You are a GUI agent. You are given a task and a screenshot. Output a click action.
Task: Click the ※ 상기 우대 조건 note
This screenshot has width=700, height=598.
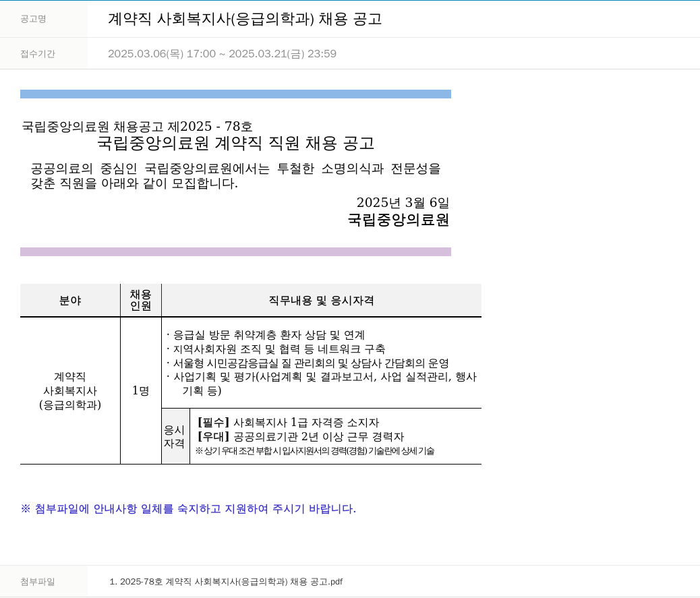click(x=315, y=451)
